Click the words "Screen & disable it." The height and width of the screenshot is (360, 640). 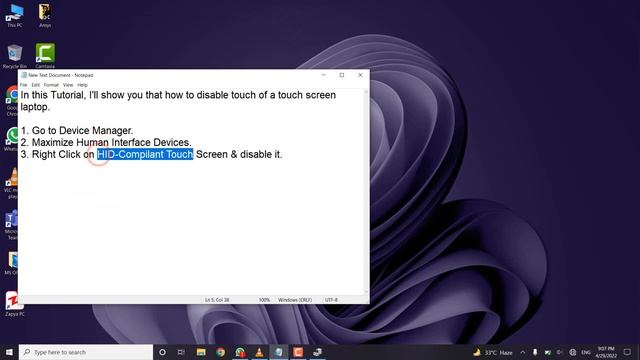click(x=239, y=154)
